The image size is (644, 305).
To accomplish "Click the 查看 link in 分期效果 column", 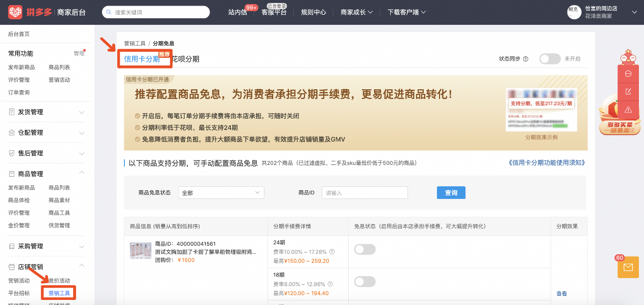I will 562,294.
